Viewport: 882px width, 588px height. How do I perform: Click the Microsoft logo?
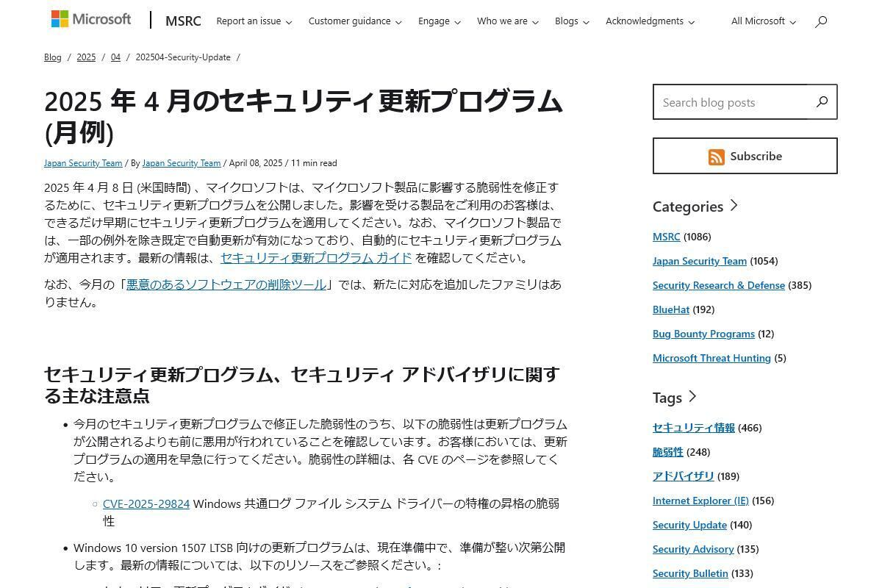(x=91, y=19)
